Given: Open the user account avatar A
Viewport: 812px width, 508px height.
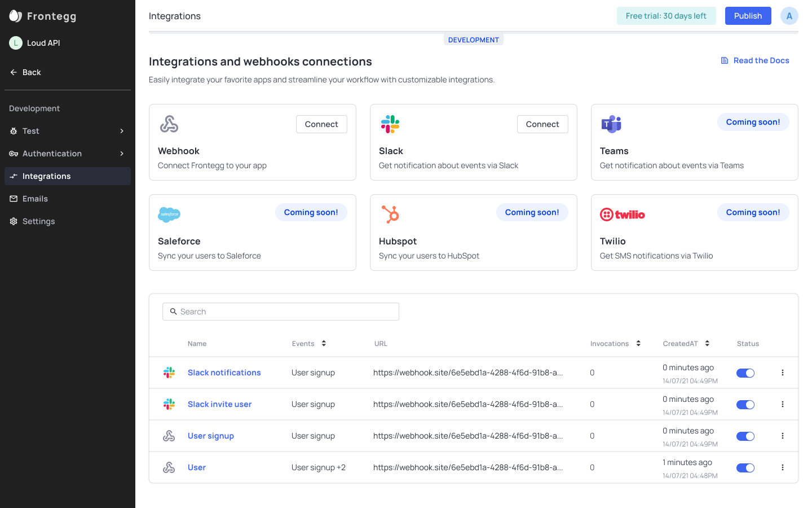Looking at the screenshot, I should (789, 16).
